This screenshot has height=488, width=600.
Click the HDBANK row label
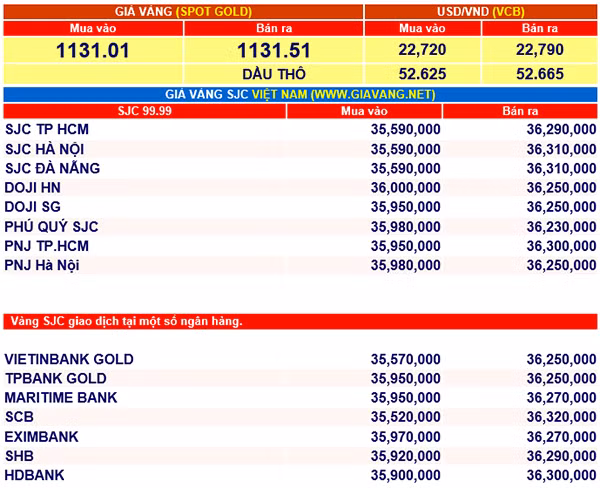tap(34, 475)
